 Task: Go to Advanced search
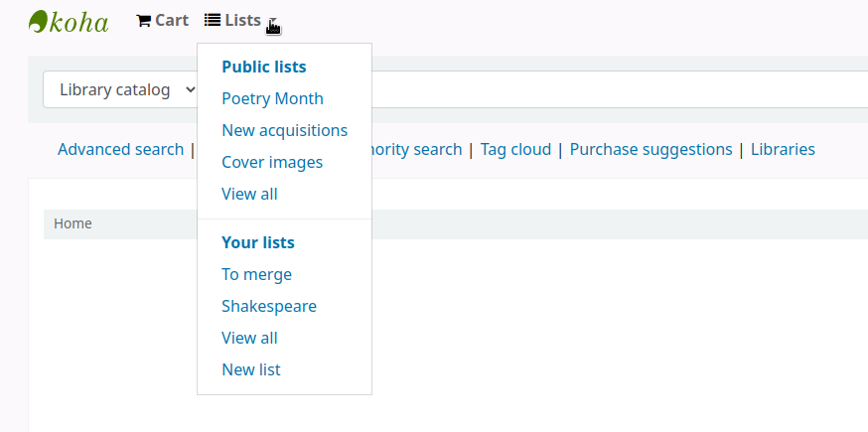tap(120, 150)
